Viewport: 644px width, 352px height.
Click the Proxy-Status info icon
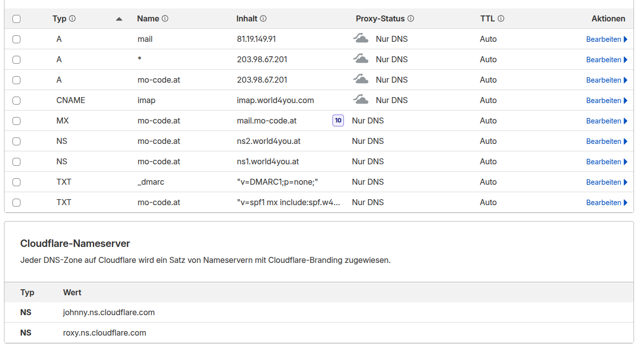coord(411,18)
